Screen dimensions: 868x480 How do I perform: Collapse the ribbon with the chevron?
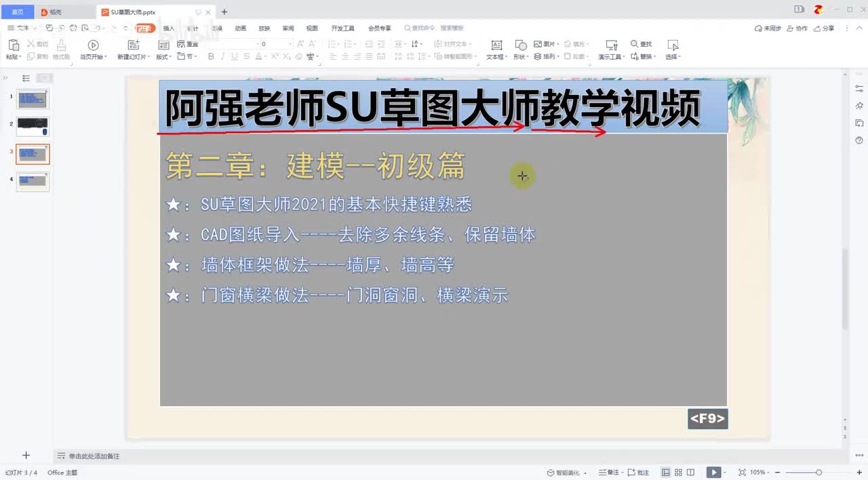pos(858,28)
